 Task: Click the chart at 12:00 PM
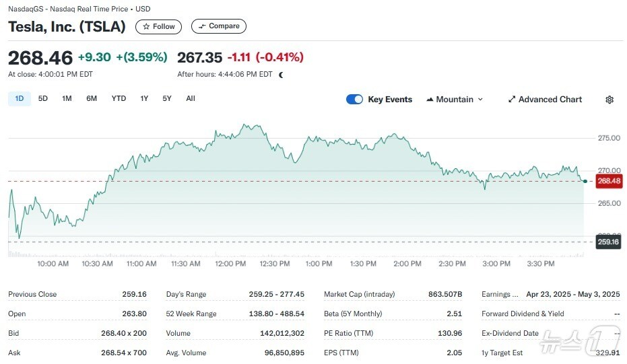[230, 188]
